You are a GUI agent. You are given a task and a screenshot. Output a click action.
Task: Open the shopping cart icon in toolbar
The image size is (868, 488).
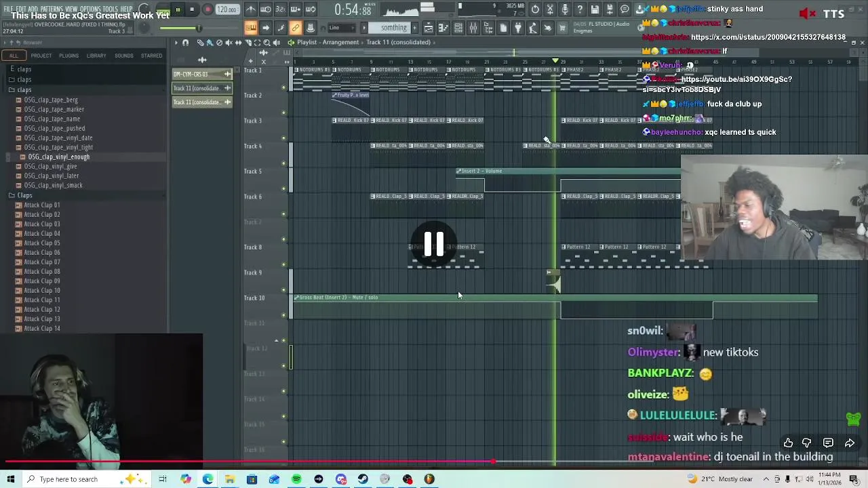pos(563,28)
